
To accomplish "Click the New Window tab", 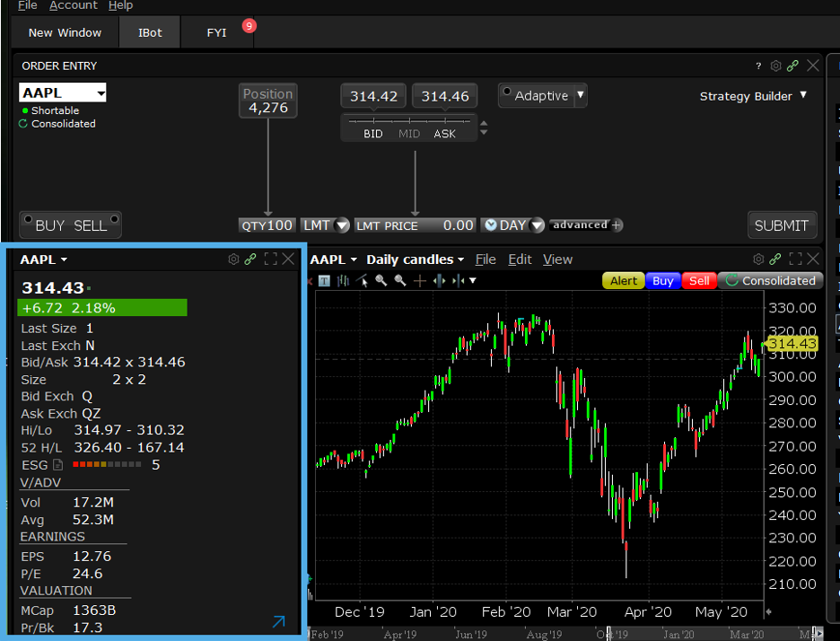I will 65,32.
